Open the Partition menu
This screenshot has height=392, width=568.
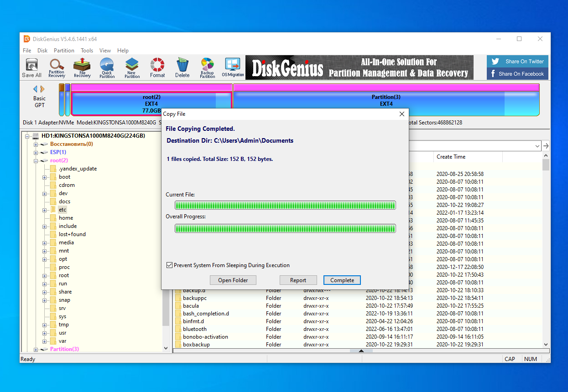(64, 50)
